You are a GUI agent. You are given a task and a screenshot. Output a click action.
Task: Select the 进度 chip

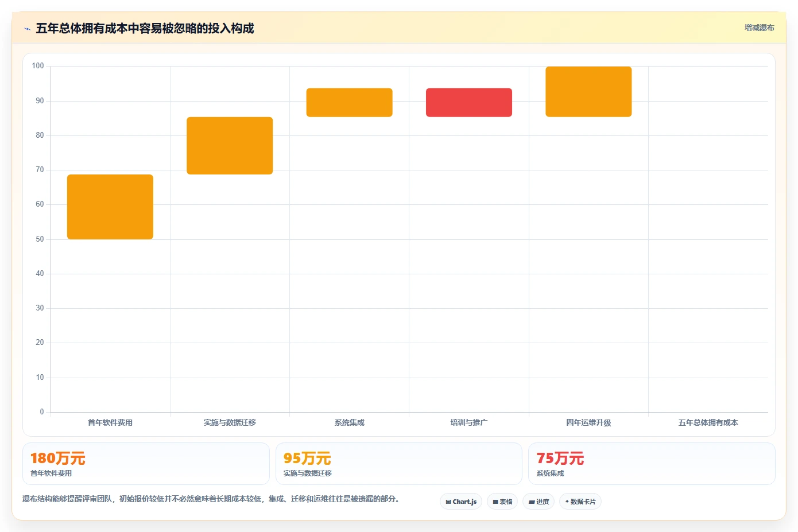[539, 502]
